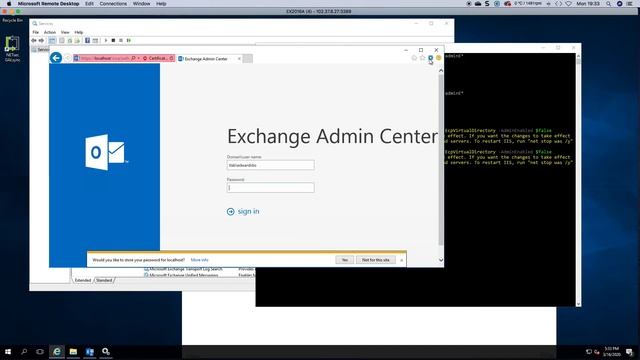Viewport: 640px width, 360px height.
Task: Open browser Favorites star icon
Action: tap(422, 58)
